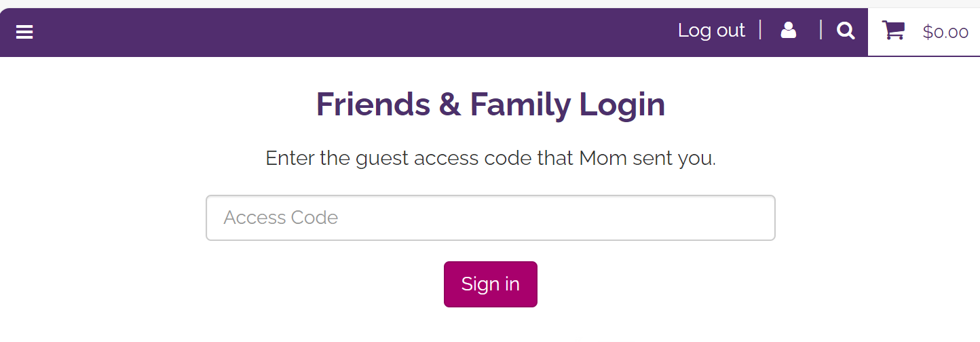The height and width of the screenshot is (342, 980).
Task: View the shopping cart icon
Action: (892, 31)
